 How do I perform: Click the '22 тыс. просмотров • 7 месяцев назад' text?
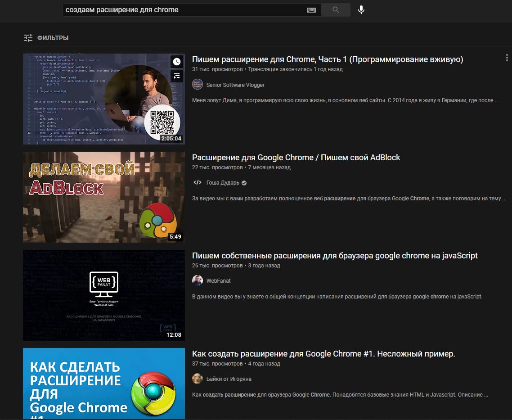point(241,167)
